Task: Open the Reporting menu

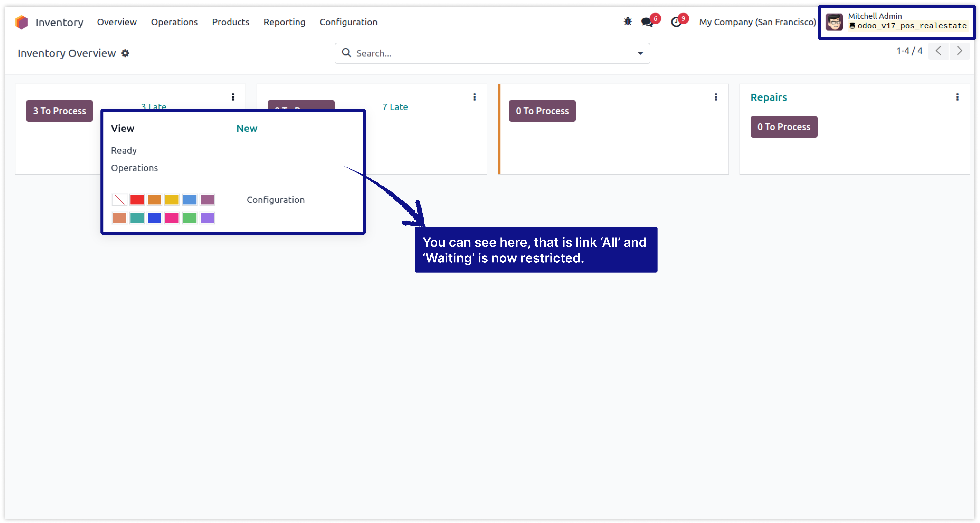Action: (x=285, y=22)
